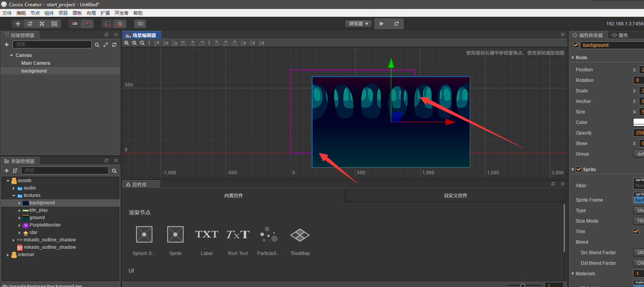The height and width of the screenshot is (287, 644).
Task: Zoom in the scene editor
Action: (127, 43)
